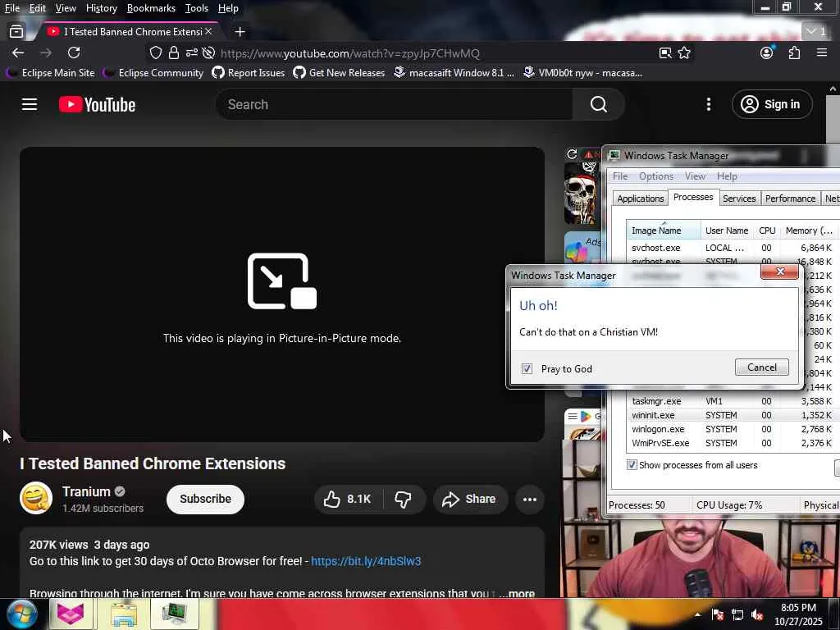This screenshot has width=840, height=630.
Task: Open the Eclipse Main Site bookmark
Action: [50, 73]
